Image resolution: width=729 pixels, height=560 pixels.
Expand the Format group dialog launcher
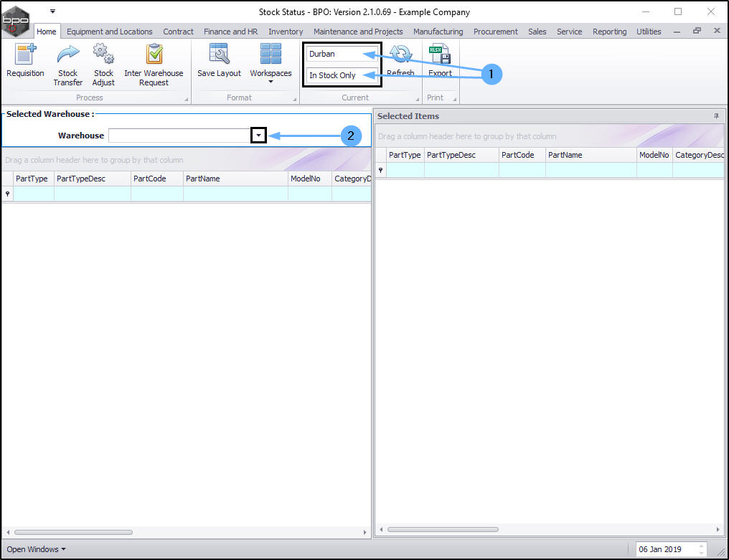294,99
